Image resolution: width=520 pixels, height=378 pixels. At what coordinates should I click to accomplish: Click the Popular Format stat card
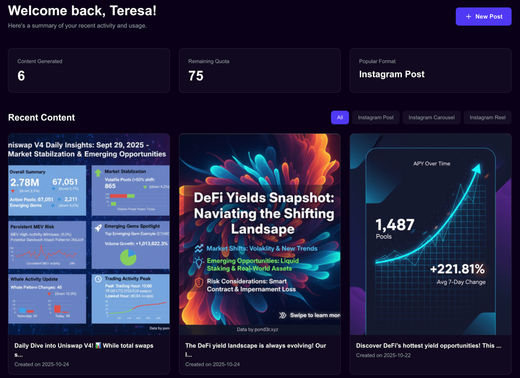click(x=431, y=70)
